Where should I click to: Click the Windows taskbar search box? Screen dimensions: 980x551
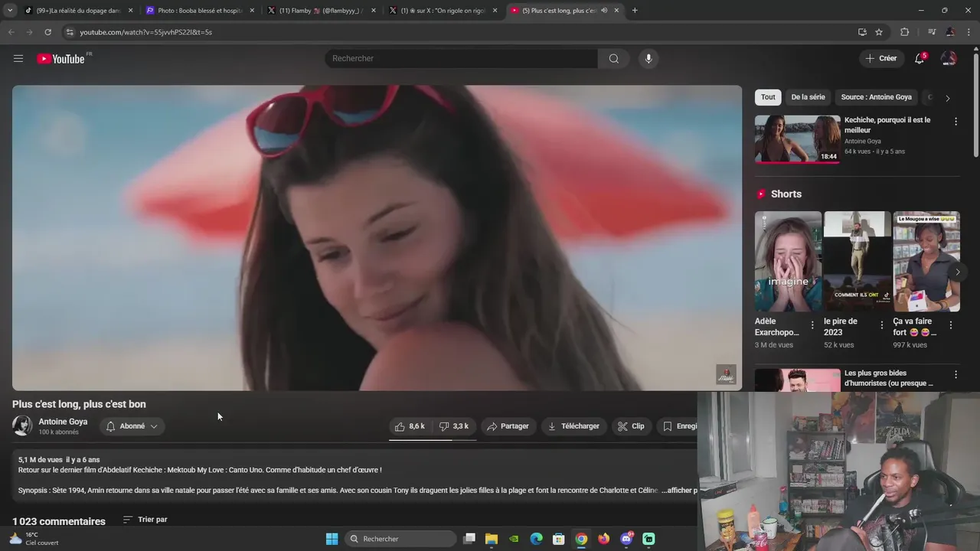(x=402, y=539)
